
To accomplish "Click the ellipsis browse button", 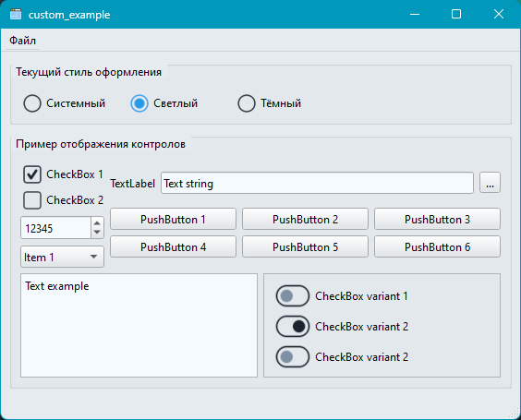I will (490, 182).
